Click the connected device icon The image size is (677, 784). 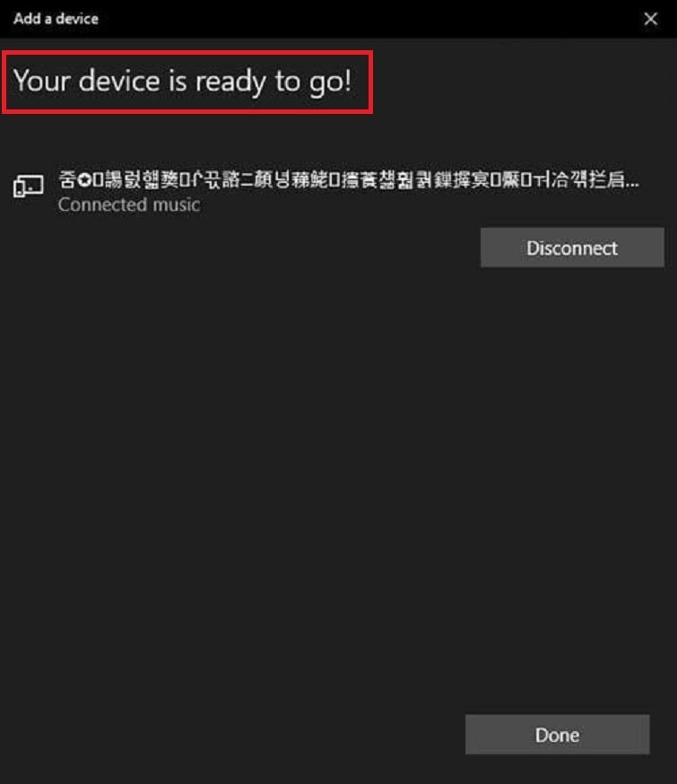coord(29,187)
